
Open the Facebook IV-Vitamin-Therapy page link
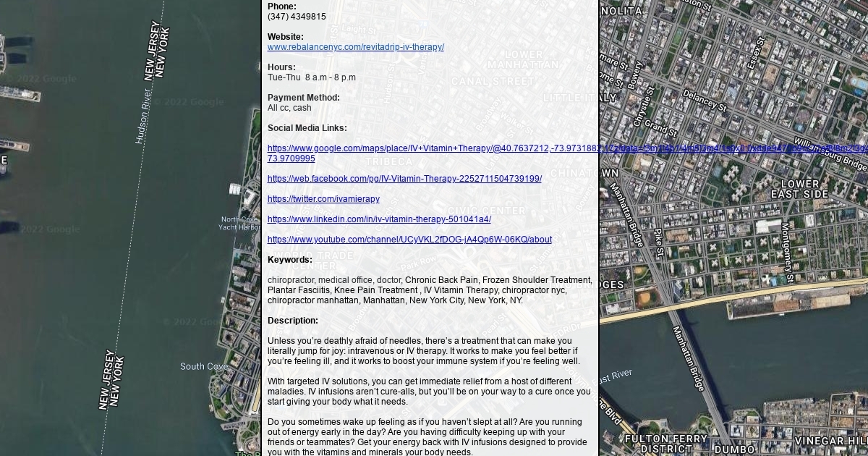pos(404,179)
